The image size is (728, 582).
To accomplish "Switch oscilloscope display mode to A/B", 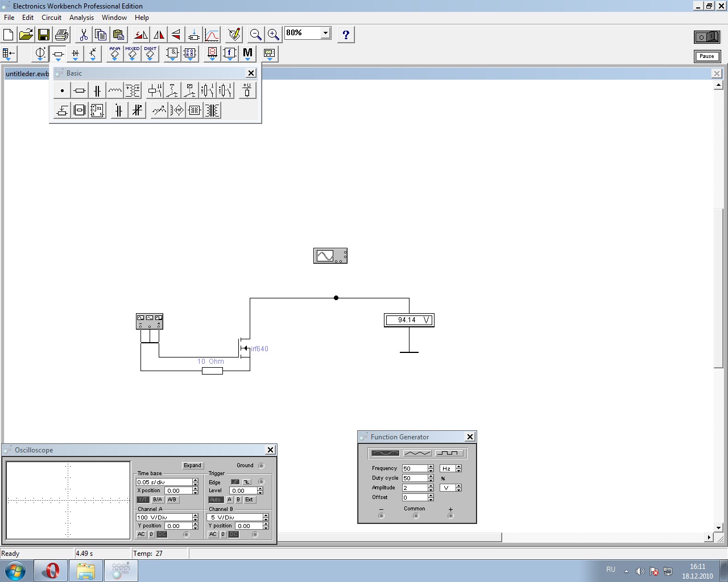I will pyautogui.click(x=172, y=500).
